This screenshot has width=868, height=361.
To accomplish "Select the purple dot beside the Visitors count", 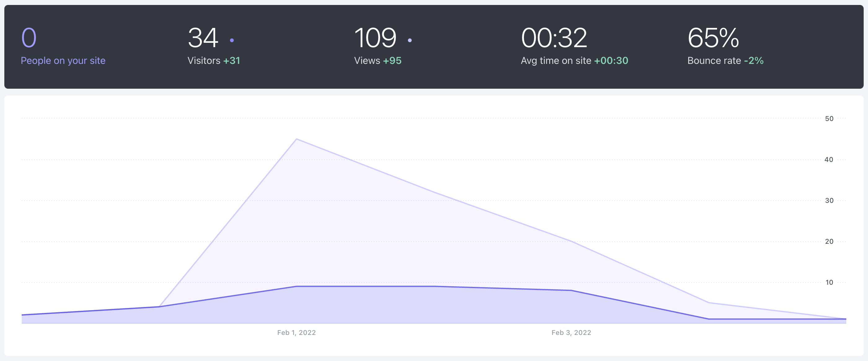I will click(x=232, y=40).
